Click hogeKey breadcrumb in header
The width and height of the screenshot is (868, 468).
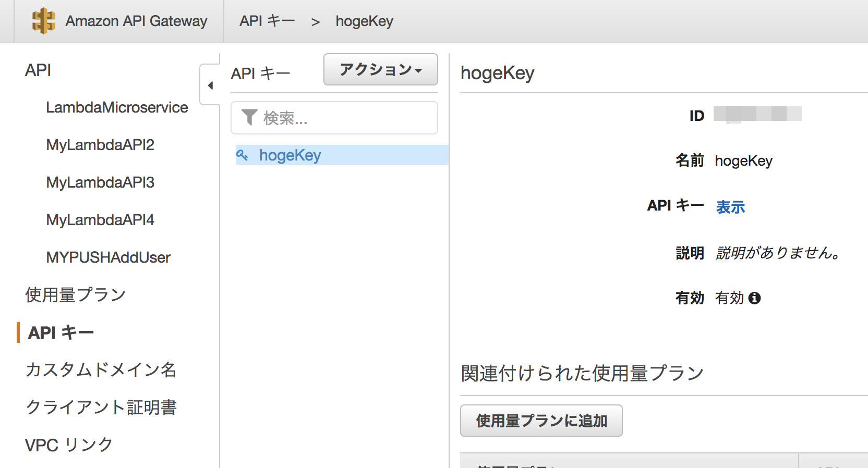coord(364,21)
